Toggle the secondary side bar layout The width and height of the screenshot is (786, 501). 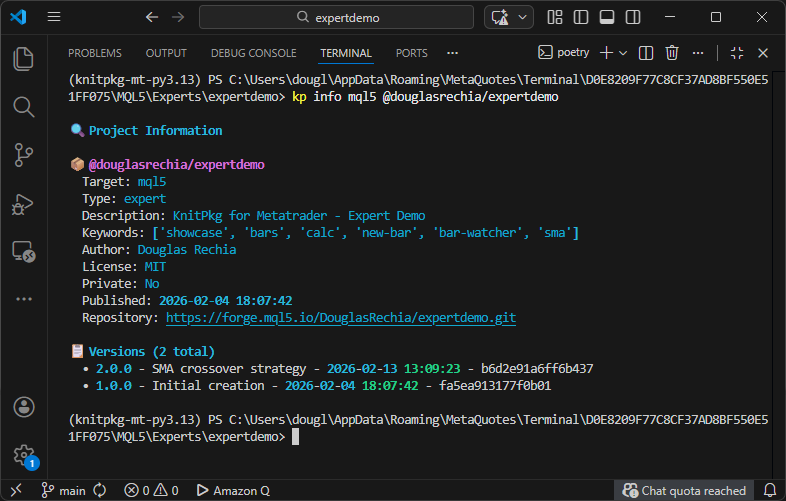click(631, 17)
